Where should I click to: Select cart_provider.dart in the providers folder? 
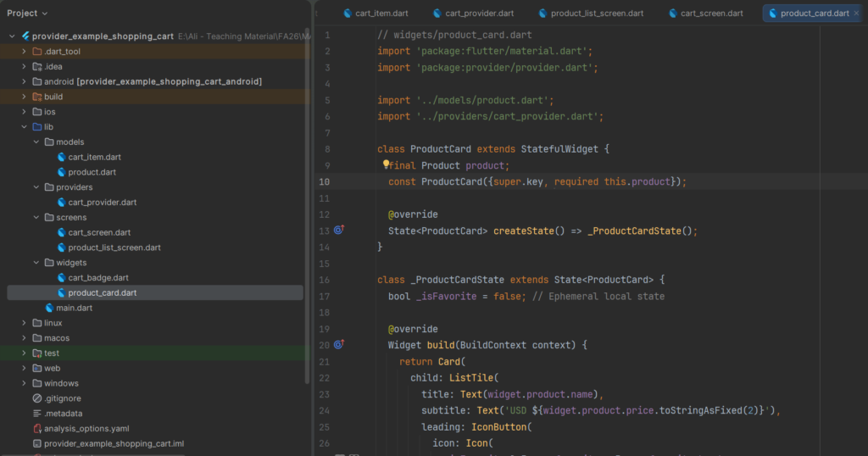pyautogui.click(x=102, y=202)
